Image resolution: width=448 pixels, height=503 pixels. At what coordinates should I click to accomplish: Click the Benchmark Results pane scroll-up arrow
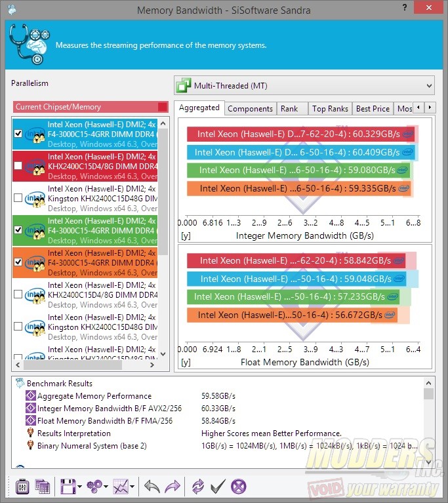pyautogui.click(x=428, y=383)
